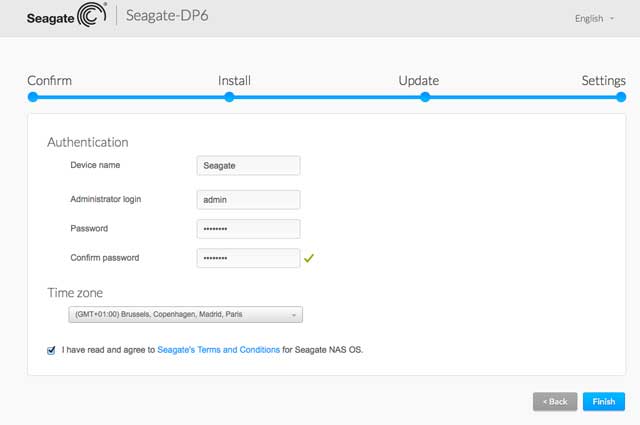Click the Update step dot
Image resolution: width=640 pixels, height=425 pixels.
coord(425,97)
